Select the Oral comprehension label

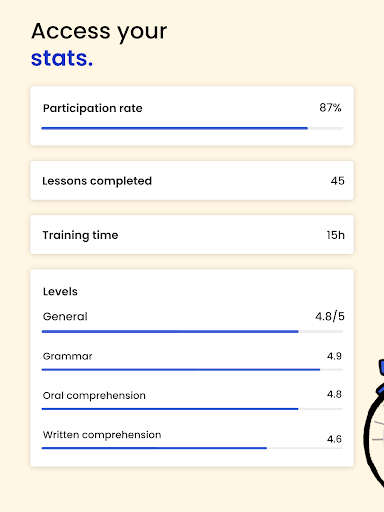94,396
